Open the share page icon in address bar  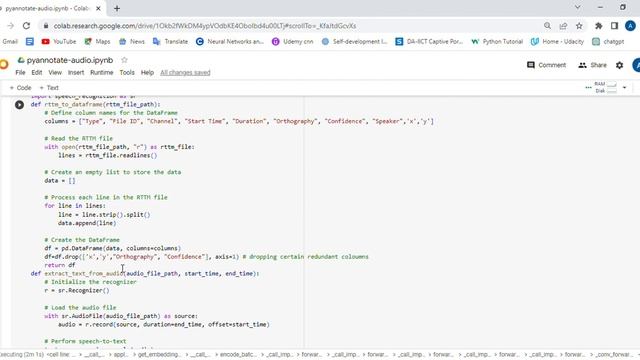(563, 26)
